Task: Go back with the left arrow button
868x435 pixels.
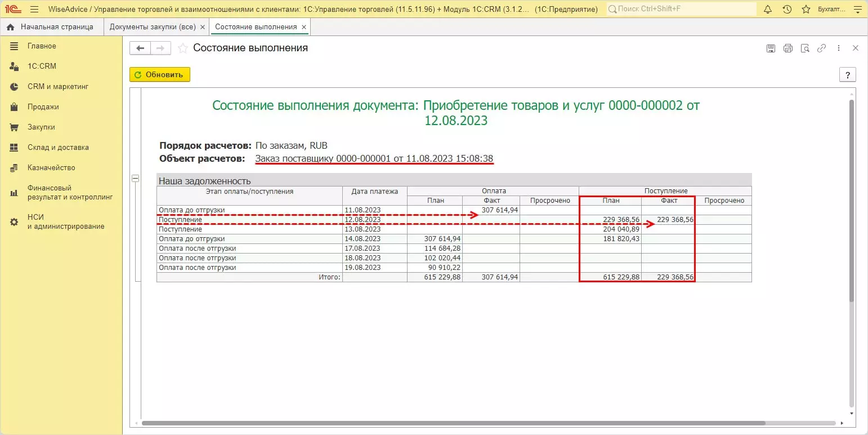Action: (140, 48)
